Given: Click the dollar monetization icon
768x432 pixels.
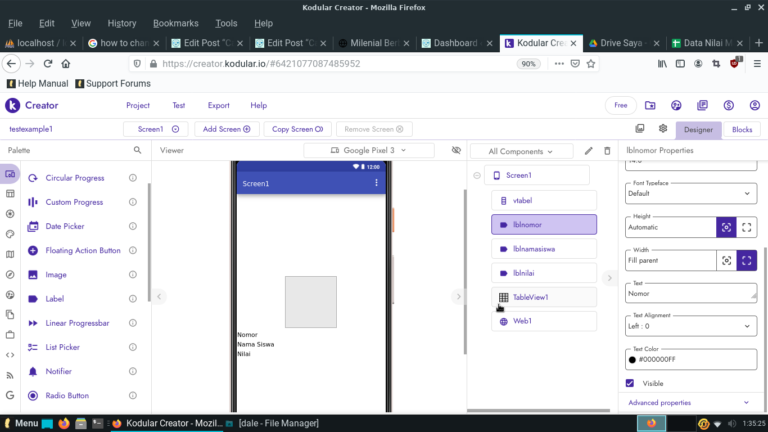Looking at the screenshot, I should (x=728, y=105).
